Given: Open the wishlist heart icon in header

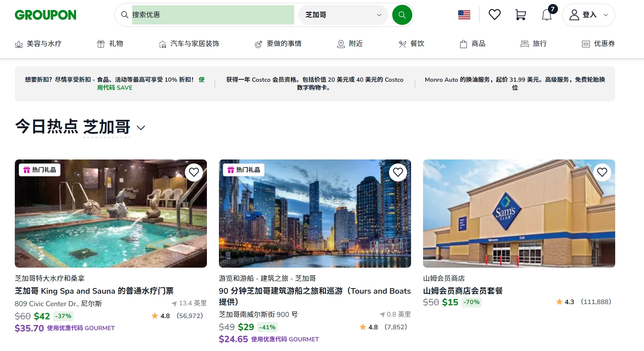Looking at the screenshot, I should pyautogui.click(x=495, y=15).
